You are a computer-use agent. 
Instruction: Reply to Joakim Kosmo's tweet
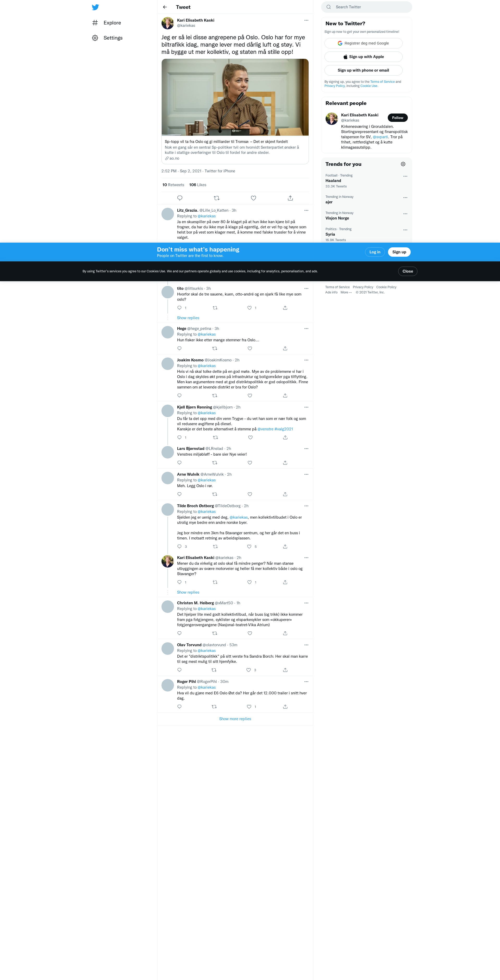pyautogui.click(x=180, y=396)
